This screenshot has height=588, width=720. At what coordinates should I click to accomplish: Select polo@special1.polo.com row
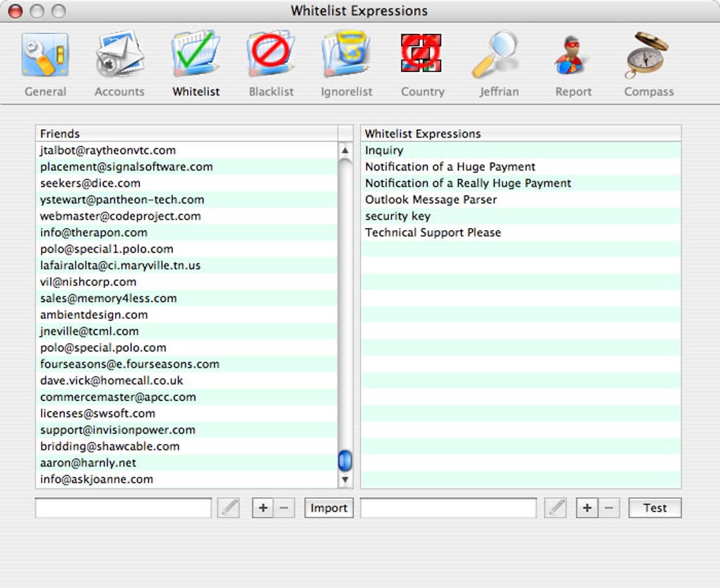[186, 248]
